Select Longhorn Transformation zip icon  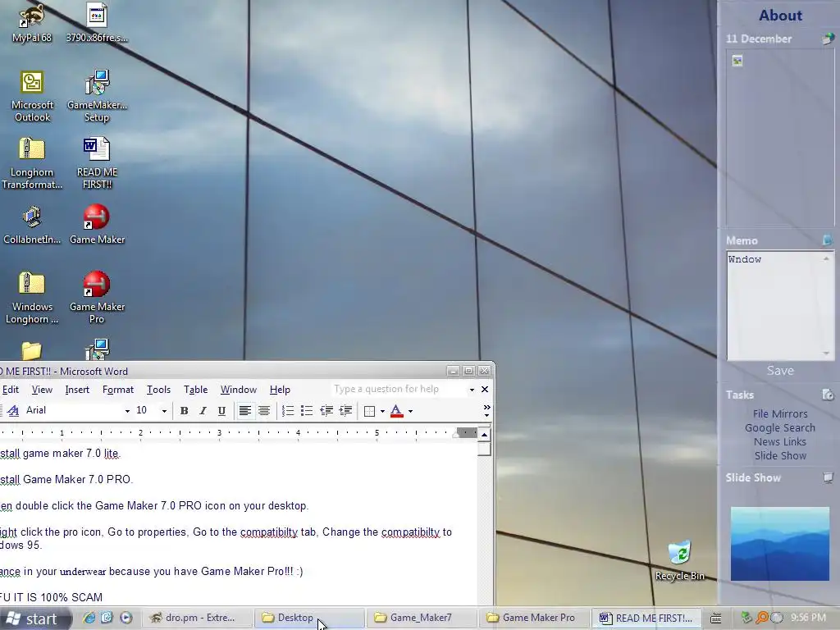tap(32, 163)
